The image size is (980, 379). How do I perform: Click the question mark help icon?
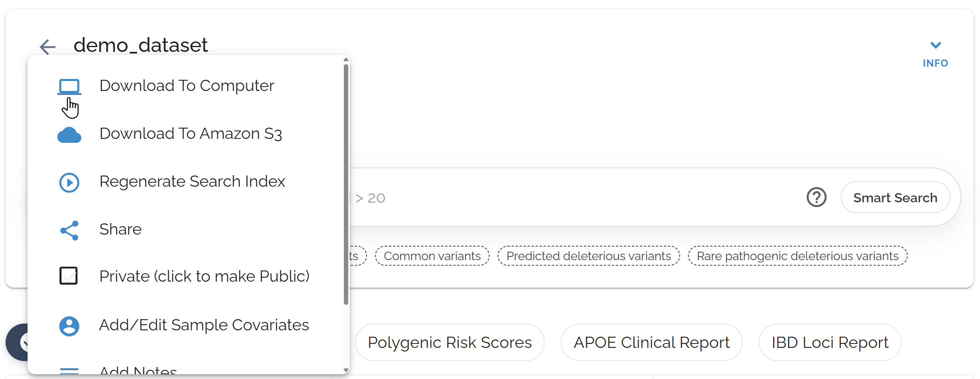pos(816,197)
